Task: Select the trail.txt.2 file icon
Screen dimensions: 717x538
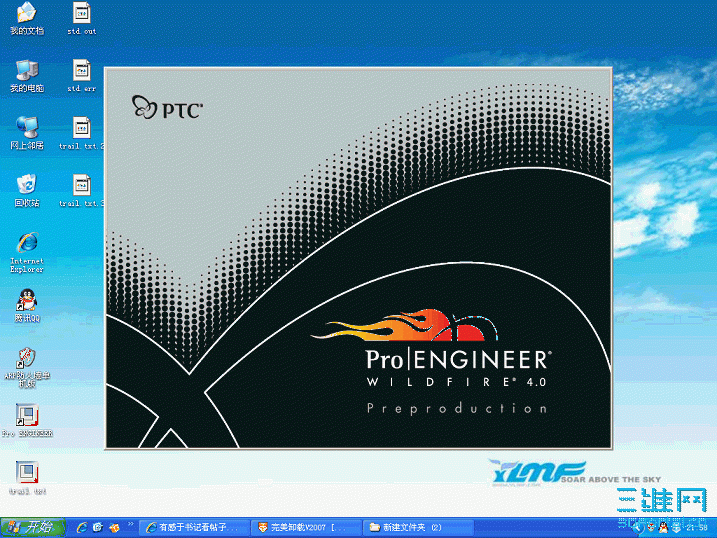Action: tap(81, 133)
